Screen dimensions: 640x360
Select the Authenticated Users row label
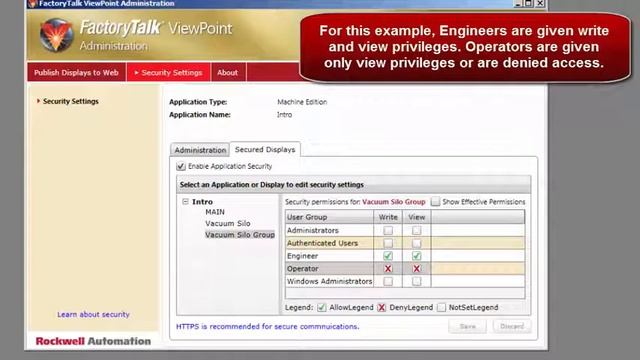322,243
